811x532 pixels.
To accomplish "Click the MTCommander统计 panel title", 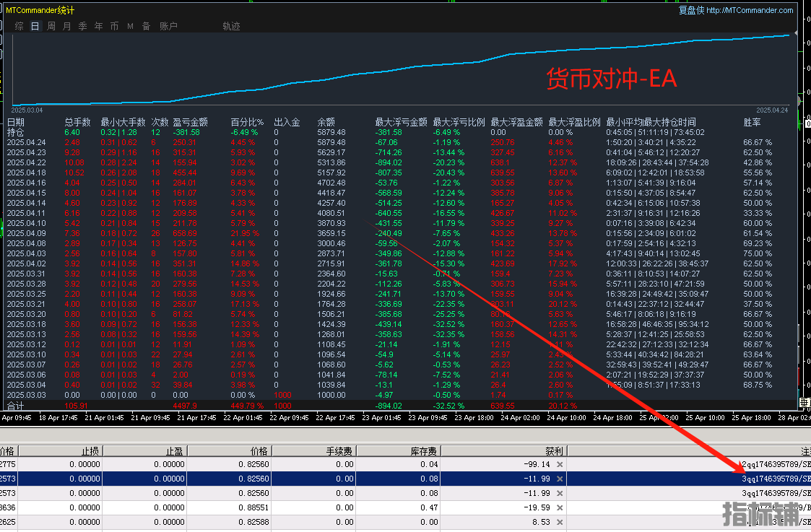I will (x=40, y=10).
